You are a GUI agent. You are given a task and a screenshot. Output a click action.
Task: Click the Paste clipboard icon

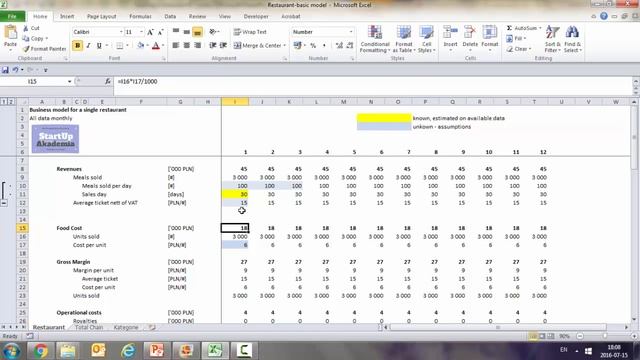pos(10,33)
